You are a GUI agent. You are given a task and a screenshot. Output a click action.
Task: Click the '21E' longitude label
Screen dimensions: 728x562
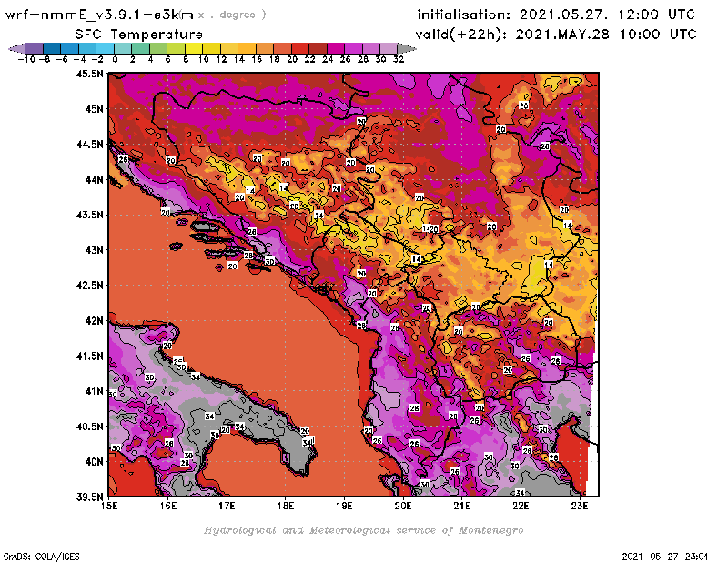(x=462, y=506)
